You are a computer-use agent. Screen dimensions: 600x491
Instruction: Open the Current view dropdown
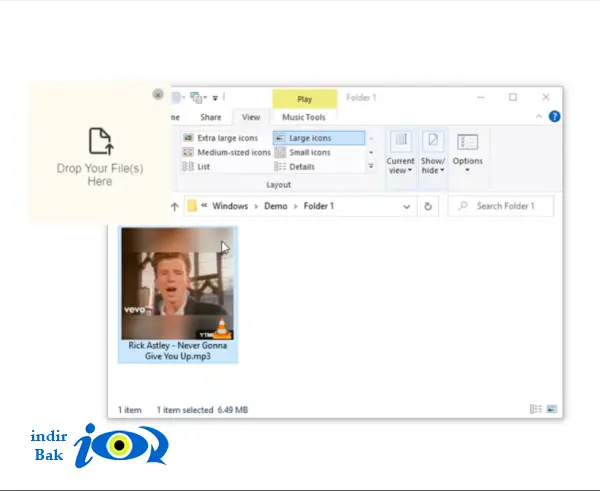pos(401,153)
